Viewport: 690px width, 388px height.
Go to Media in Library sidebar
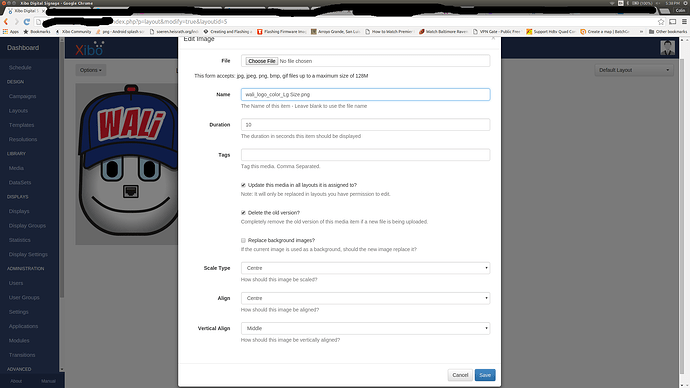pyautogui.click(x=16, y=168)
